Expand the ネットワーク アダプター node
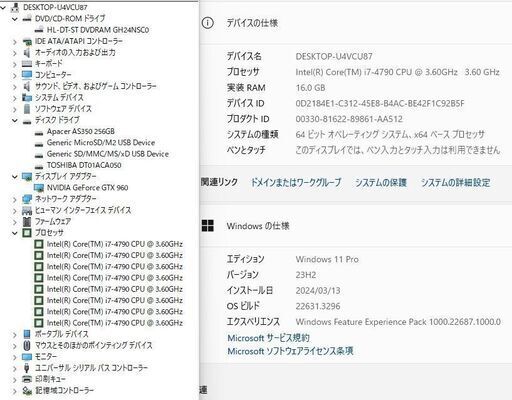The image size is (512, 400). pyautogui.click(x=15, y=200)
